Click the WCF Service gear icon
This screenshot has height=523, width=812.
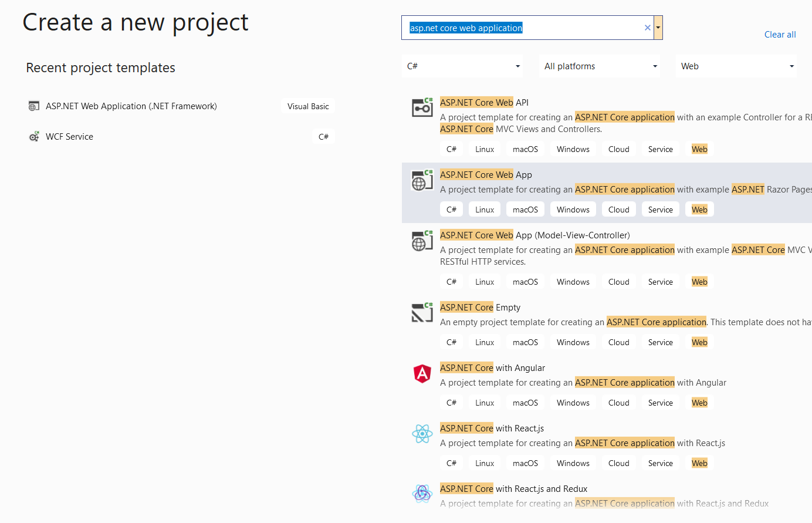(x=34, y=137)
